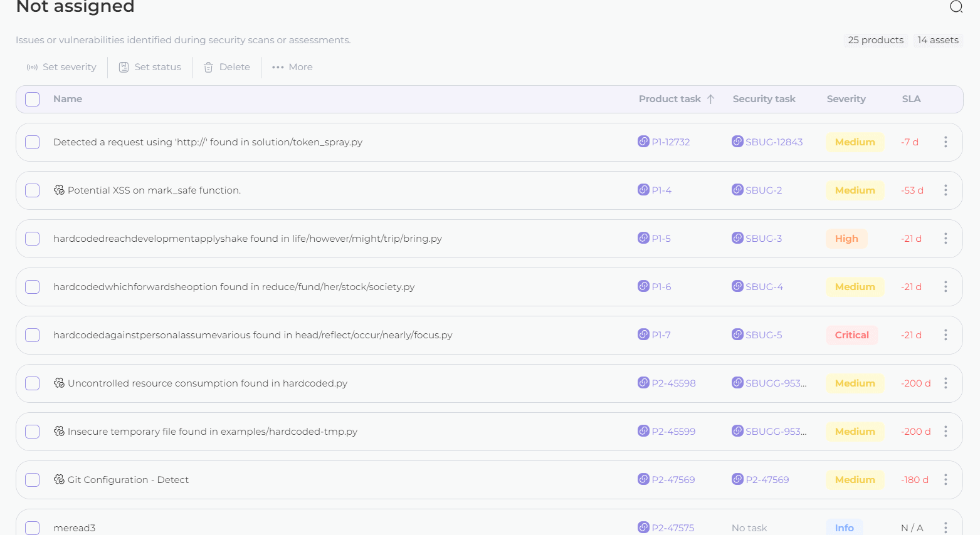
Task: Click the Delete trash icon
Action: pos(209,67)
